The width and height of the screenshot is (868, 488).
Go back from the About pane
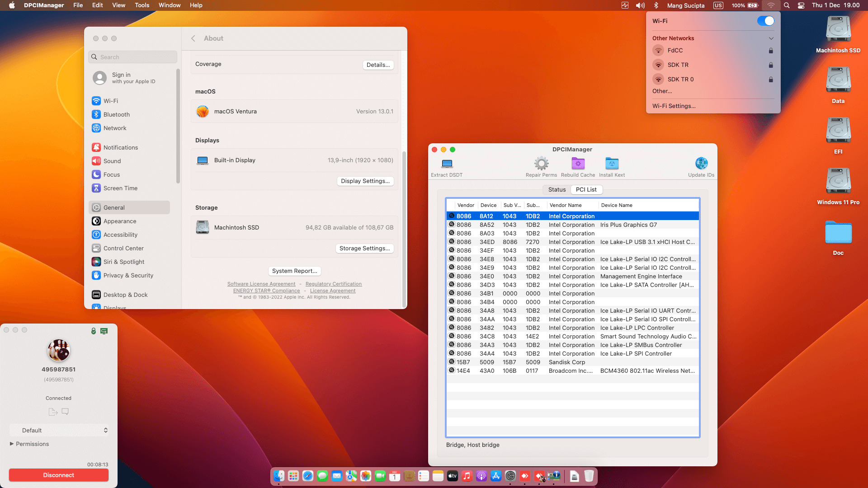tap(193, 38)
